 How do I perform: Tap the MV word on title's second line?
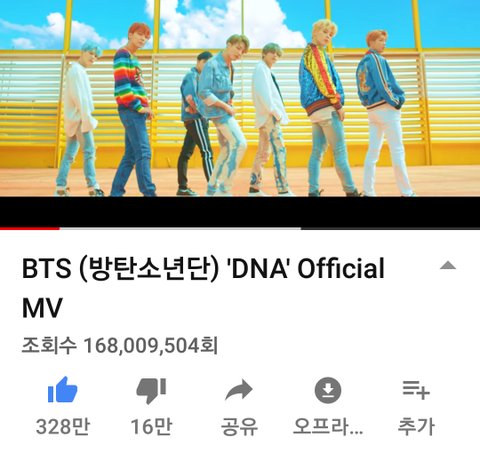42,308
